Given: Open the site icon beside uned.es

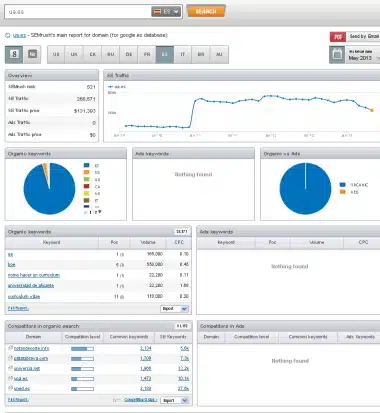Looking at the screenshot, I should pyautogui.click(x=10, y=389).
